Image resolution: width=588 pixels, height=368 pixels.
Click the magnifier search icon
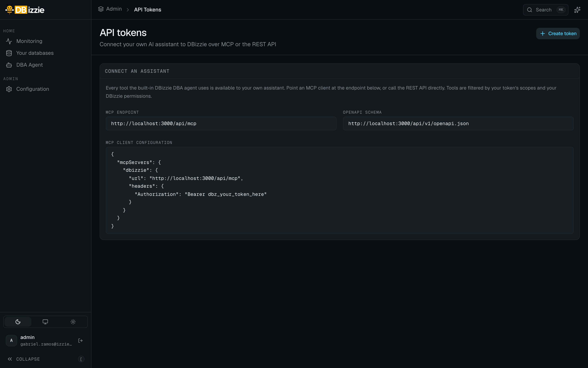click(530, 10)
